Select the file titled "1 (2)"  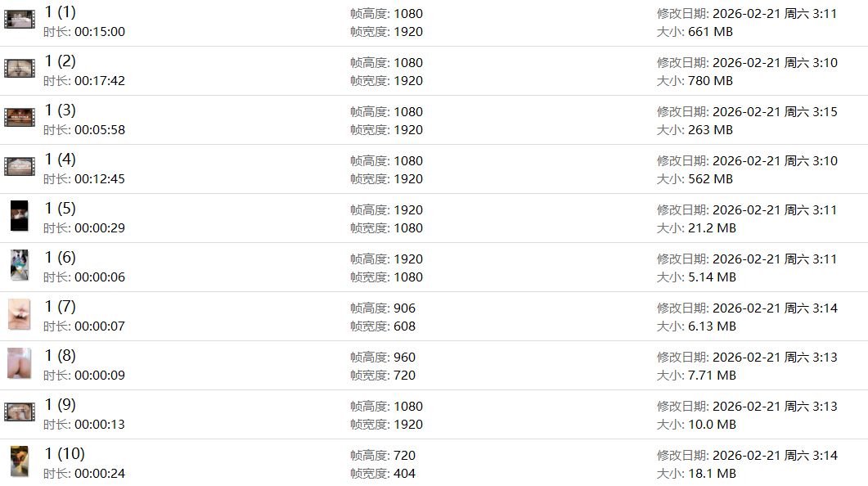[60, 61]
